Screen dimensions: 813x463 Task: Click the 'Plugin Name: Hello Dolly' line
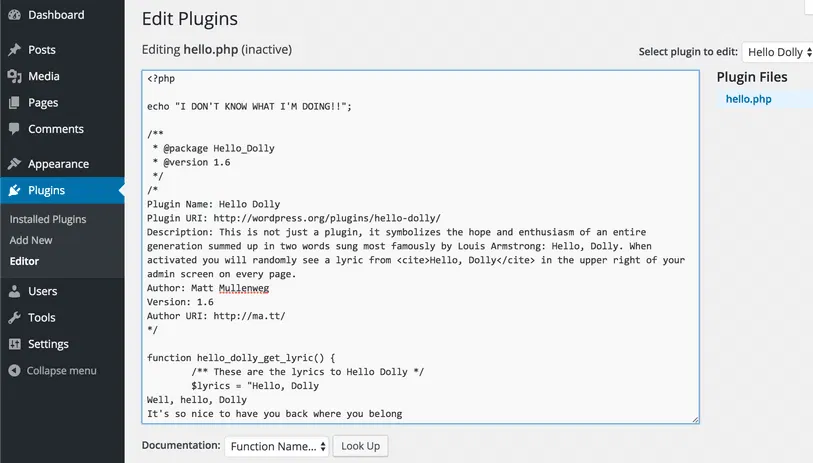point(213,204)
